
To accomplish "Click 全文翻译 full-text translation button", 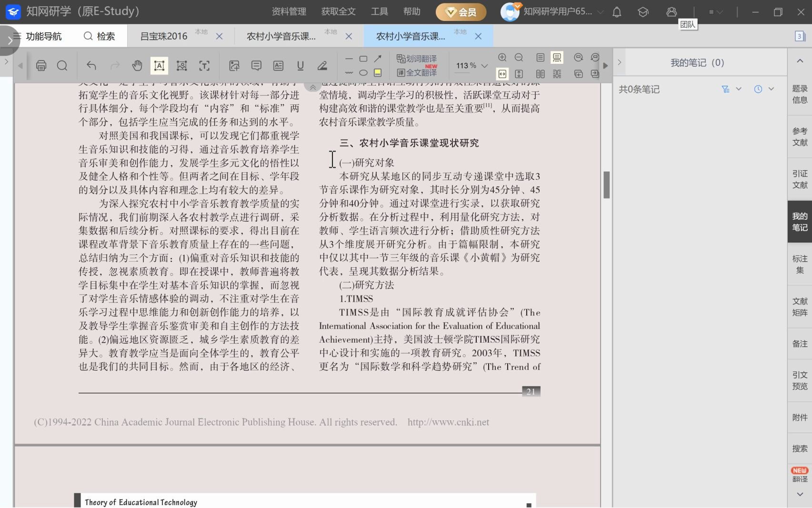I will pyautogui.click(x=417, y=73).
